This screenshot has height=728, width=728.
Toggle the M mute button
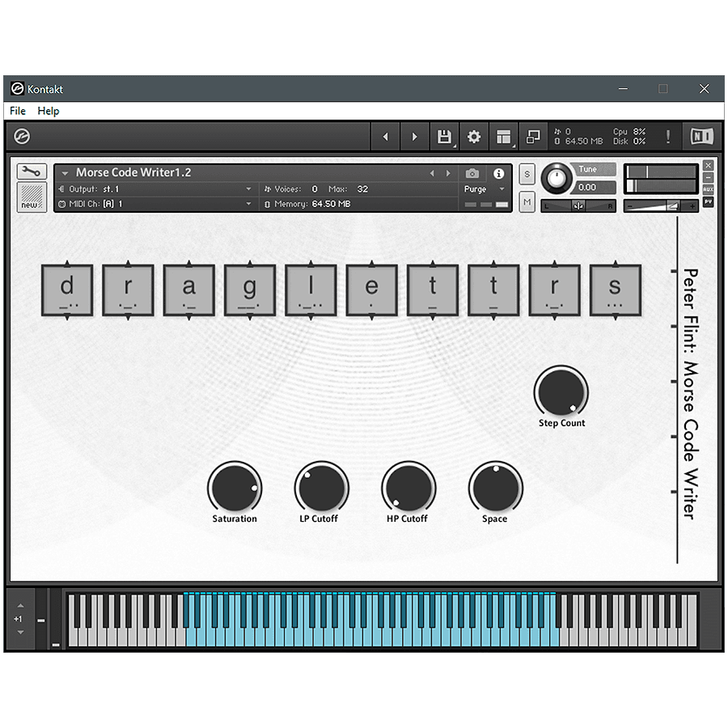pyautogui.click(x=527, y=202)
